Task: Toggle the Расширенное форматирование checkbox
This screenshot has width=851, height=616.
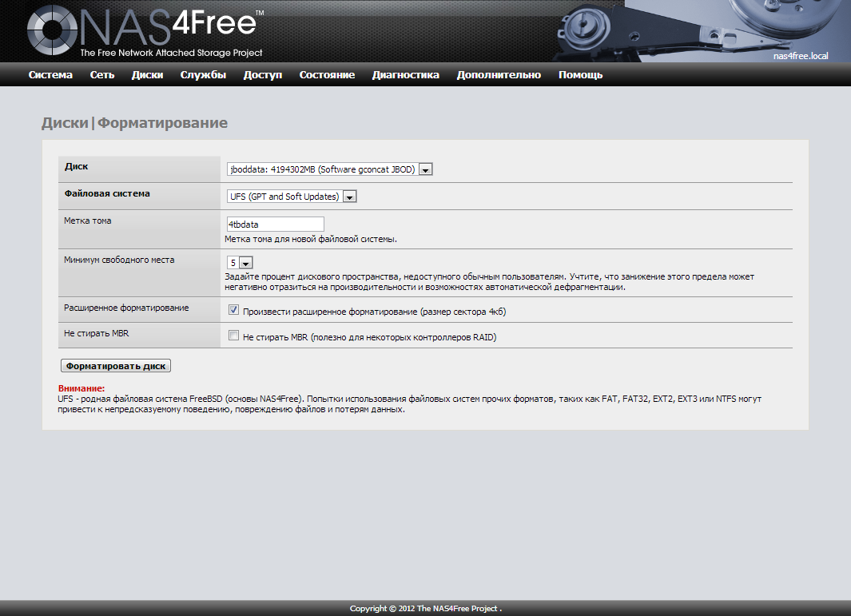Action: [233, 310]
